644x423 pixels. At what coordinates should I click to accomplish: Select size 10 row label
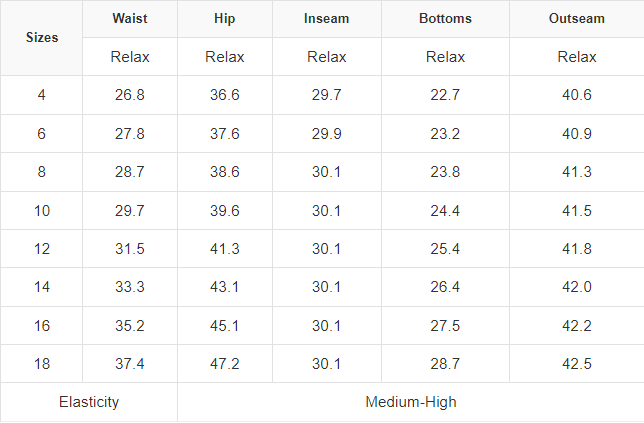(x=42, y=211)
